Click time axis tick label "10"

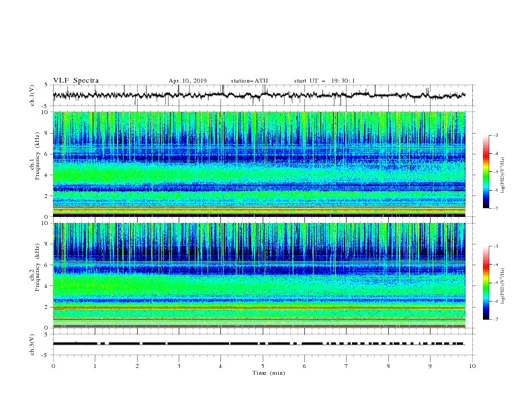(x=472, y=366)
